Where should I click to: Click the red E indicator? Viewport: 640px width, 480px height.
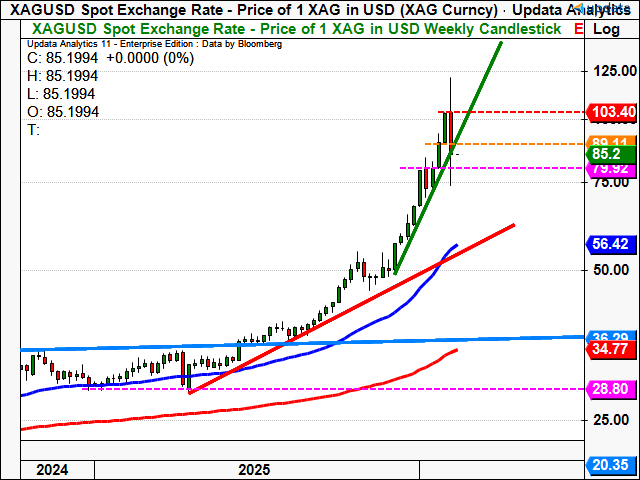coord(579,30)
